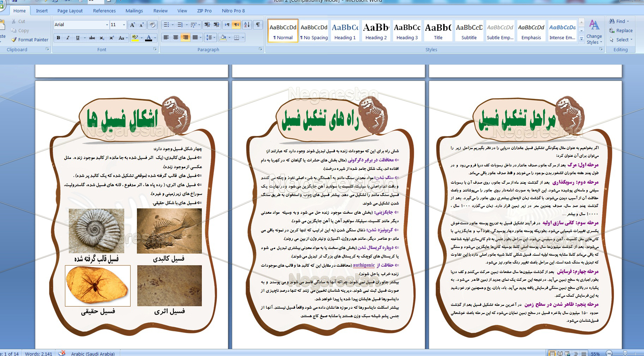
Task: Click the Clear Formatting icon
Action: coord(152,25)
